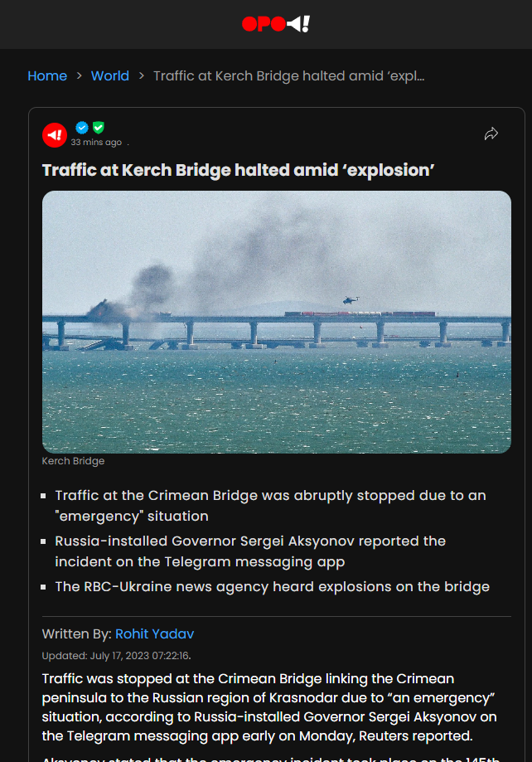Click the first bullet about emergency situation

coord(270,506)
